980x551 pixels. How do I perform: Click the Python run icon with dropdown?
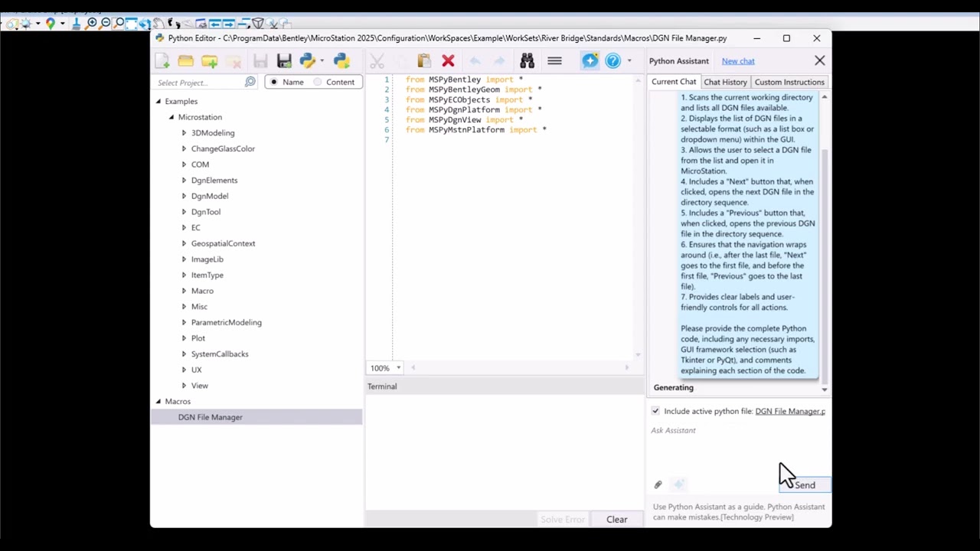pyautogui.click(x=308, y=61)
